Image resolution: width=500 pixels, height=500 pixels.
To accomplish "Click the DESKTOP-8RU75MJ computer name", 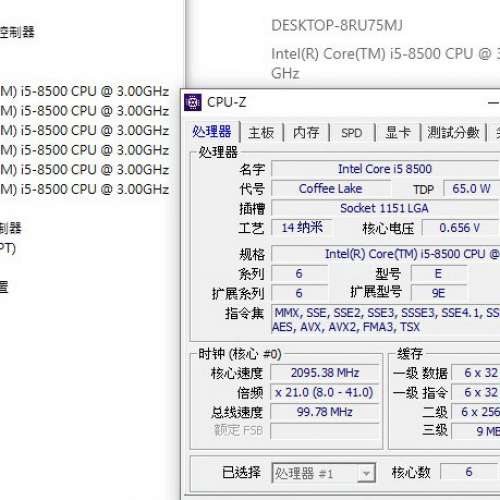I will (x=337, y=26).
